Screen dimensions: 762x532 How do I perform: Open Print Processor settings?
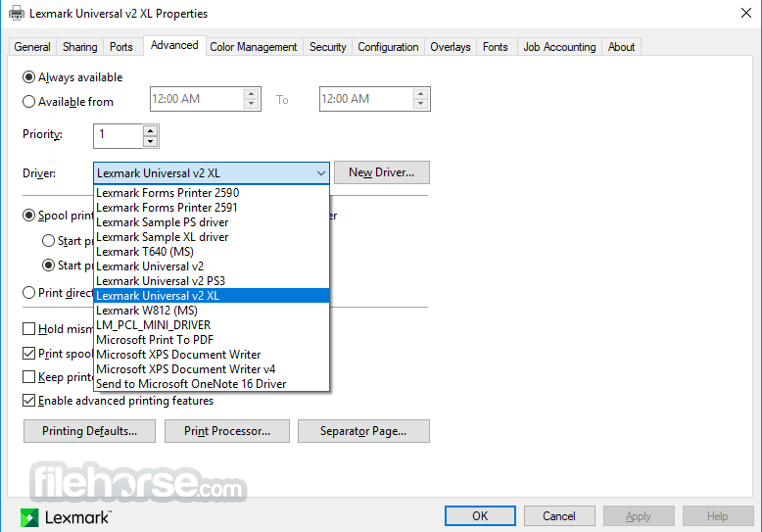227,431
